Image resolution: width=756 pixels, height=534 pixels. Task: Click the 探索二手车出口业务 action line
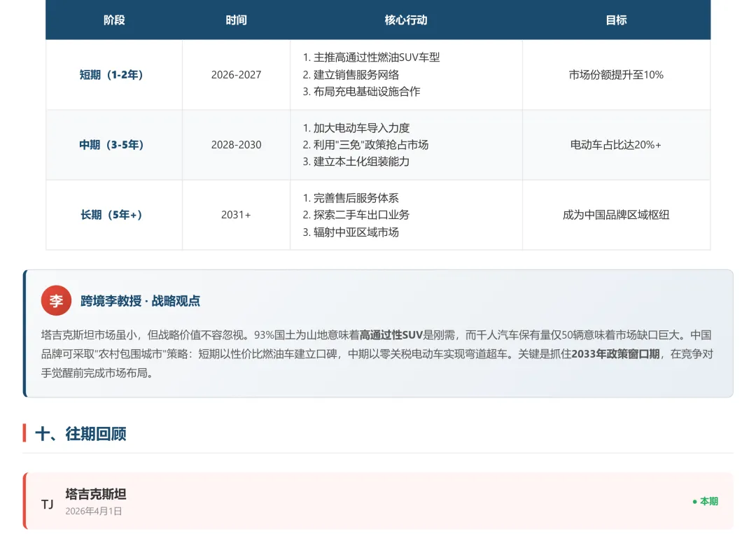point(356,214)
